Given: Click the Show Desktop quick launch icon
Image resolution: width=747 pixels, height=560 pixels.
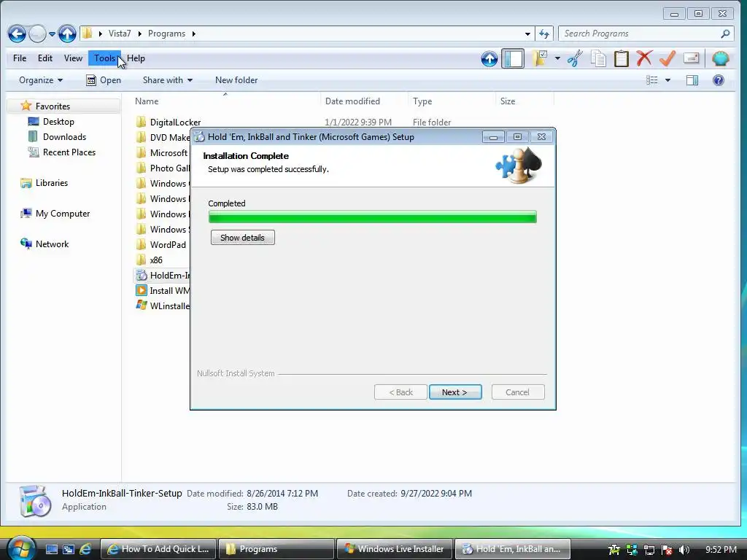Looking at the screenshot, I should coord(52,549).
